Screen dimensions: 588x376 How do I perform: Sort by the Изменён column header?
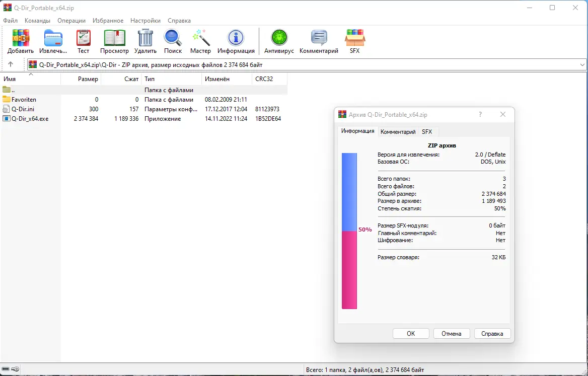click(x=227, y=79)
